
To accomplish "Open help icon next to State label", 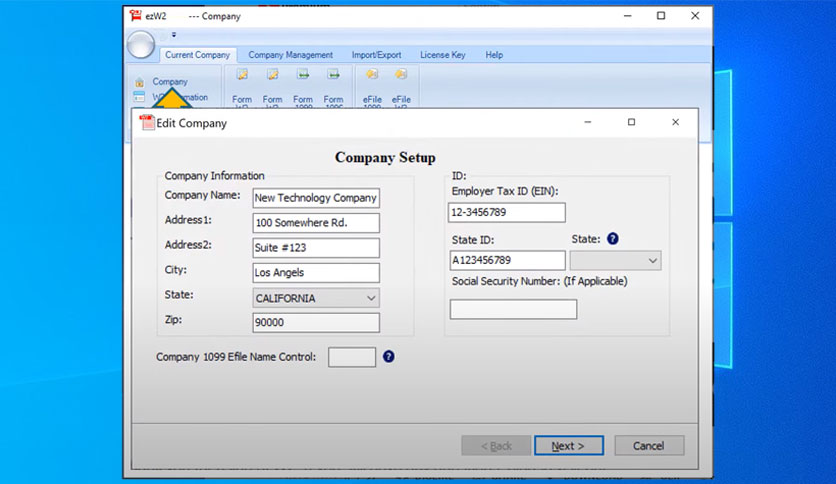I will (613, 239).
